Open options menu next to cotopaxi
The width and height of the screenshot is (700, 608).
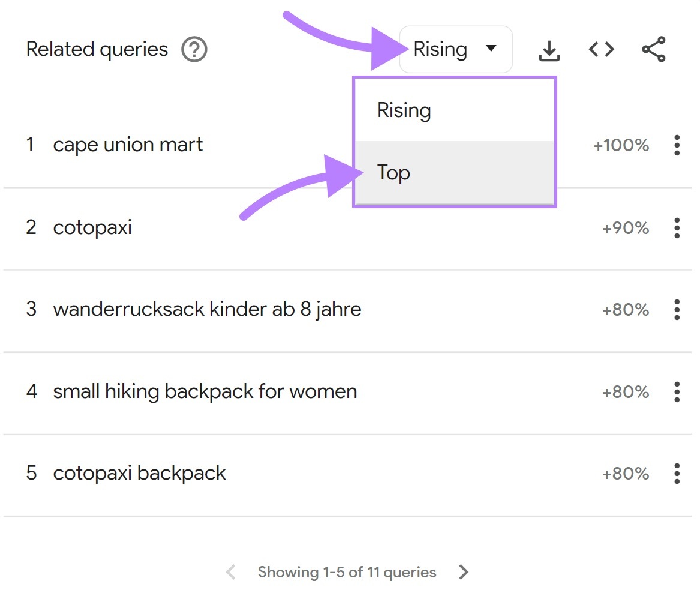coord(677,227)
